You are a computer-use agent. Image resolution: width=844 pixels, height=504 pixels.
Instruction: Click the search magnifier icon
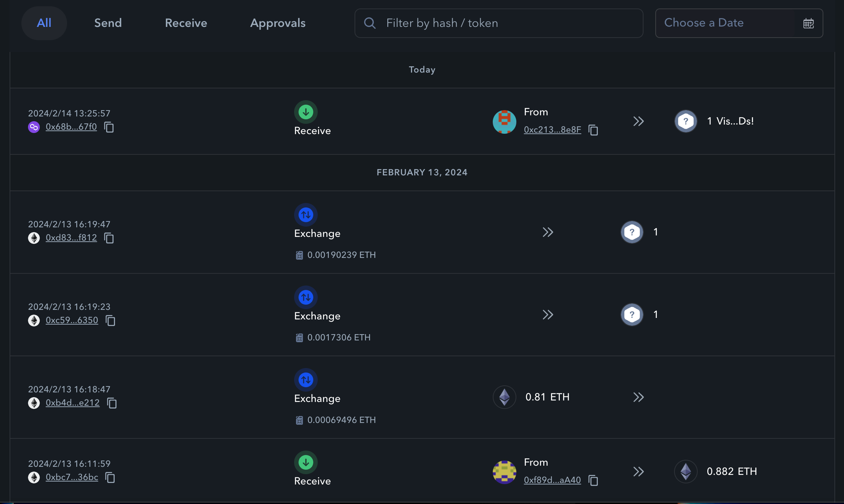(x=370, y=23)
